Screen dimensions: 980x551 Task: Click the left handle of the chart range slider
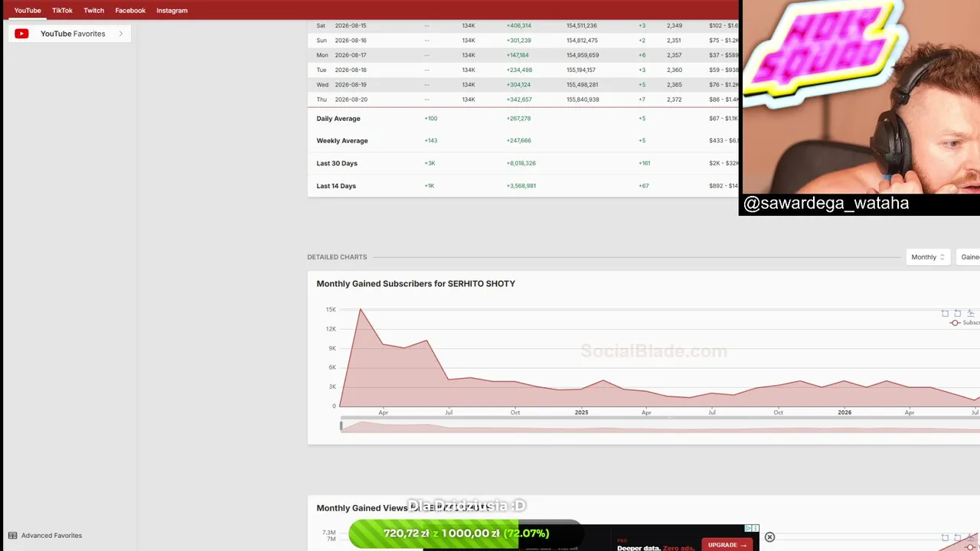click(341, 426)
